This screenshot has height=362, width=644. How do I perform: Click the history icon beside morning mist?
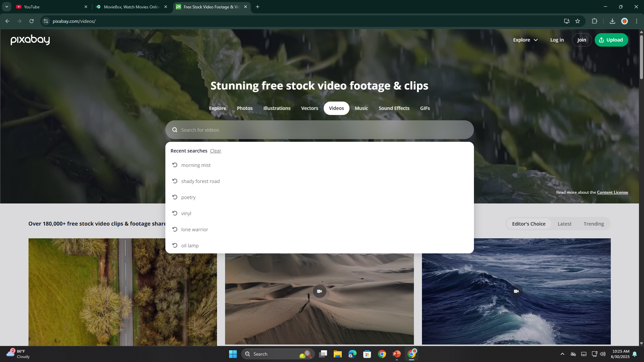coord(175,165)
